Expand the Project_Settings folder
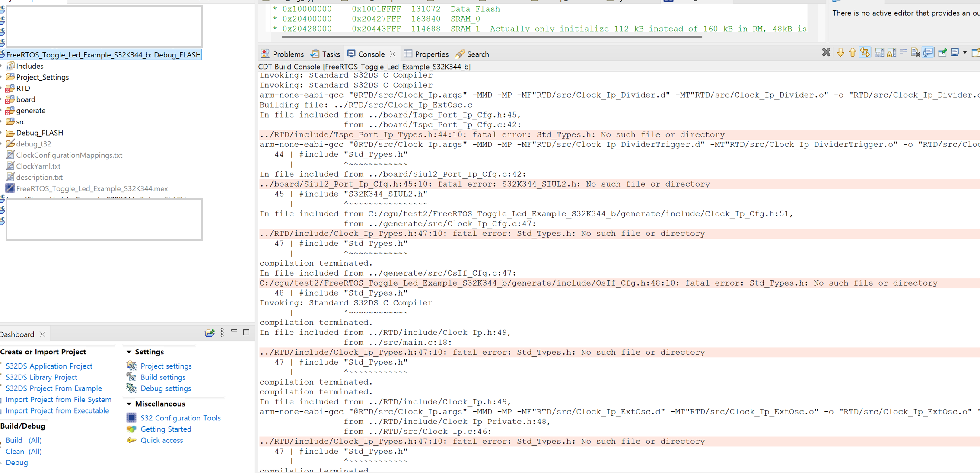 pyautogui.click(x=2, y=77)
